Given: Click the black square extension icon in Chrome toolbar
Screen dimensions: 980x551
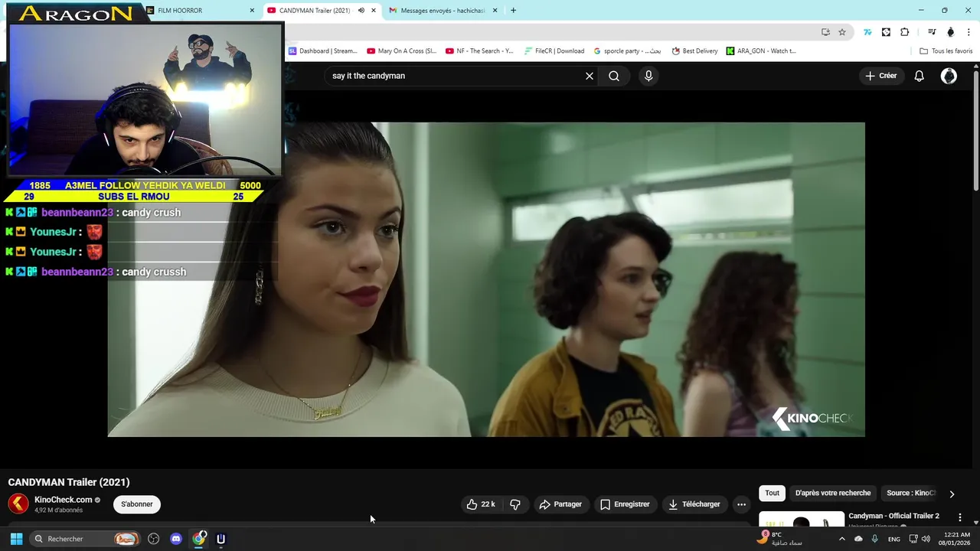Looking at the screenshot, I should pyautogui.click(x=886, y=32).
